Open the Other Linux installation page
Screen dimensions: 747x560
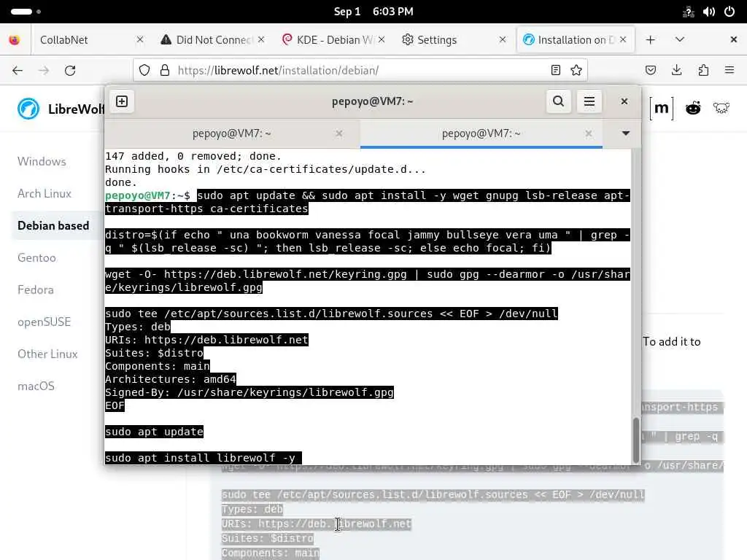tap(47, 354)
